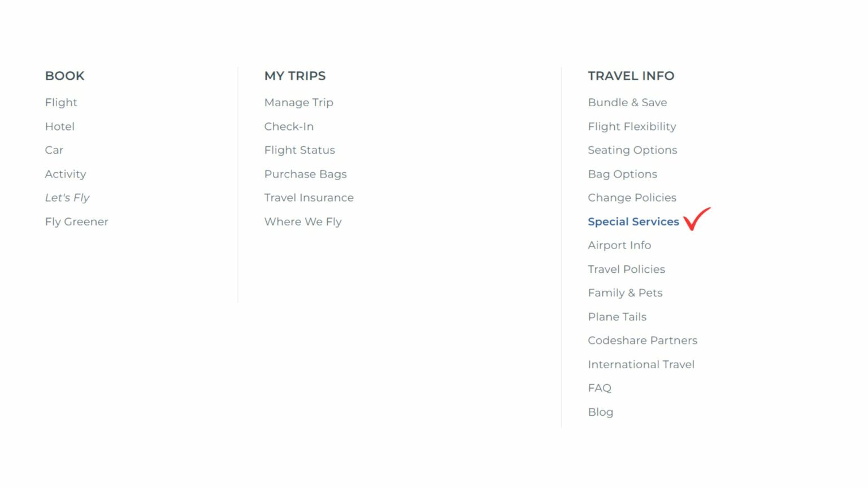Click the Family & Pets link
Image resolution: width=868 pixels, height=488 pixels.
tap(625, 293)
